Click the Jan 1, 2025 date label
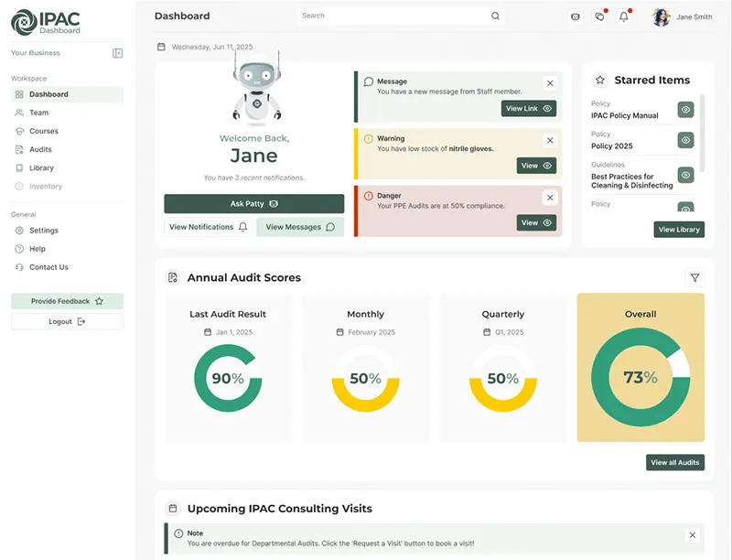Viewport: 732px width, 560px height. pyautogui.click(x=234, y=332)
